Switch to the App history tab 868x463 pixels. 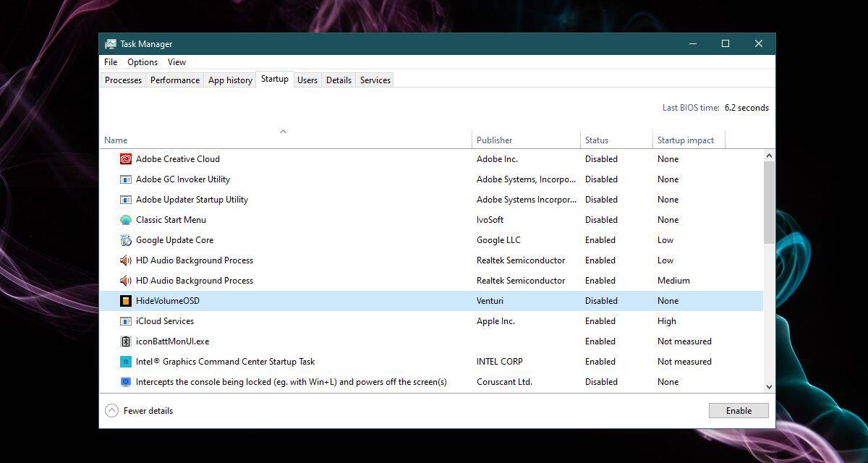(x=230, y=80)
